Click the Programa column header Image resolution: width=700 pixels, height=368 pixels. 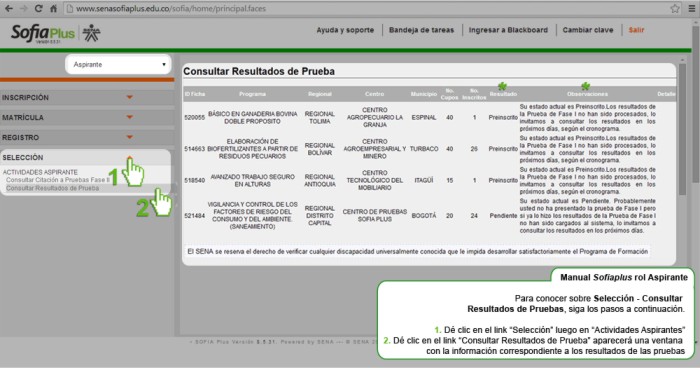click(x=252, y=94)
